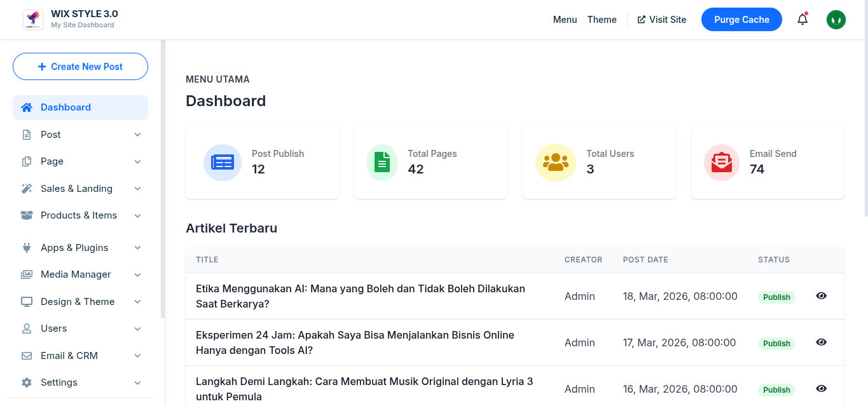868x406 pixels.
Task: Open the Etika Menggunakan AI article title
Action: [361, 296]
